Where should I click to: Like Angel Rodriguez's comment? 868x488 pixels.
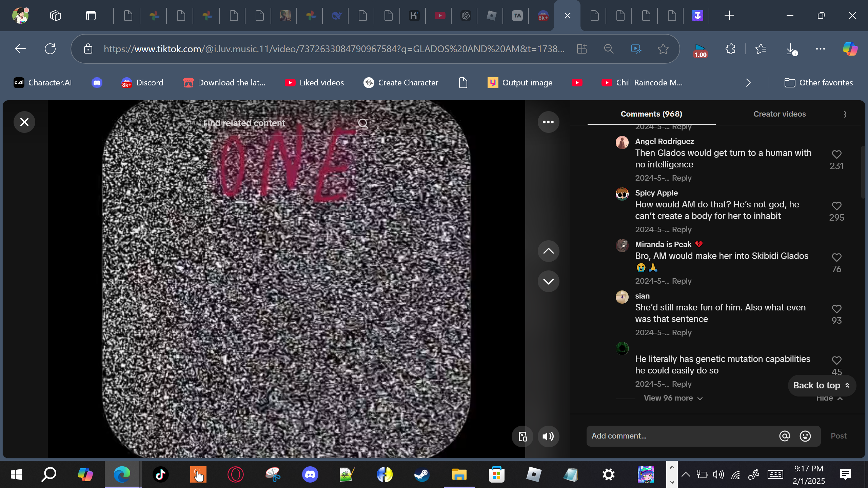(836, 155)
